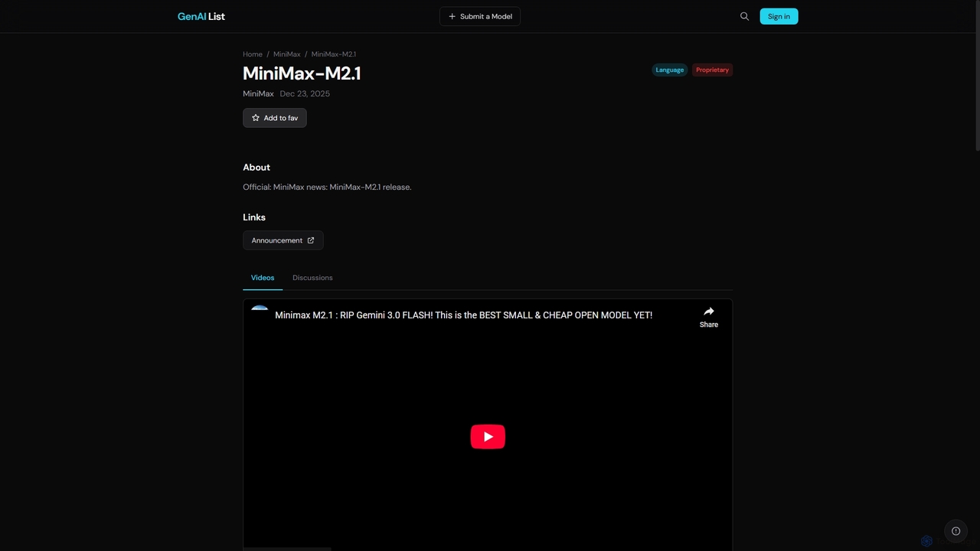Click the Official MiniMax news description text

(327, 187)
